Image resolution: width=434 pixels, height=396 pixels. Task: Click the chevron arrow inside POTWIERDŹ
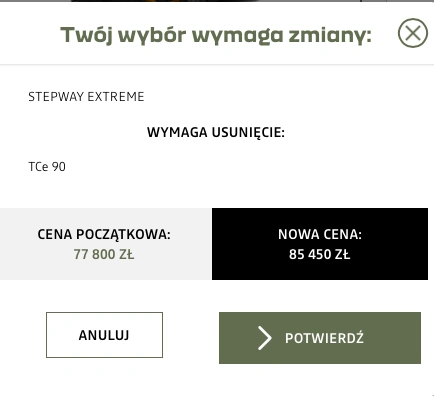[x=265, y=338]
